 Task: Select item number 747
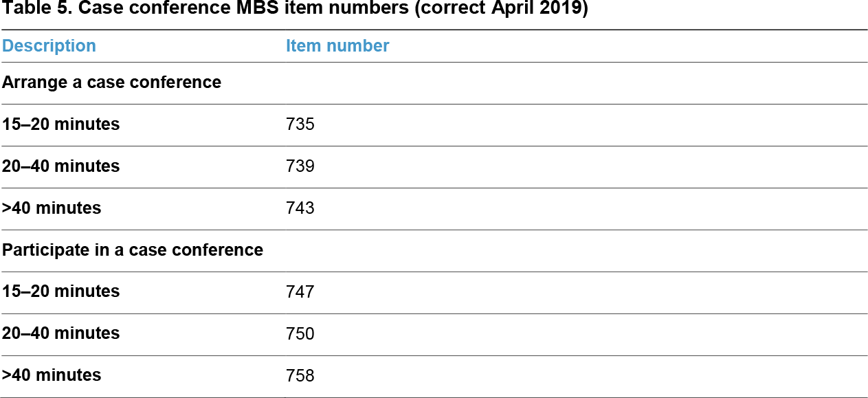[x=300, y=292]
